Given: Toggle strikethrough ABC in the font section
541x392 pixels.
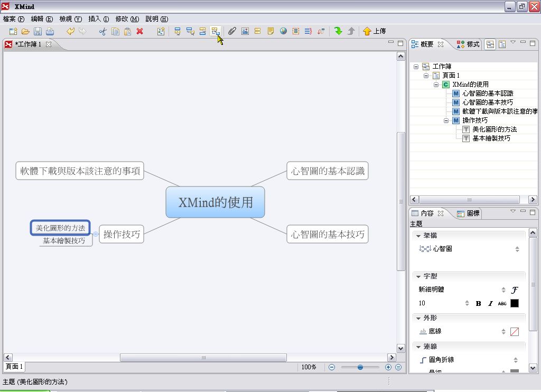Looking at the screenshot, I should (x=502, y=304).
